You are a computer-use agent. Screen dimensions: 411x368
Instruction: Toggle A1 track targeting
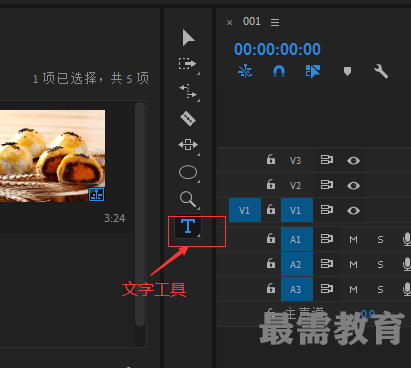(x=297, y=239)
